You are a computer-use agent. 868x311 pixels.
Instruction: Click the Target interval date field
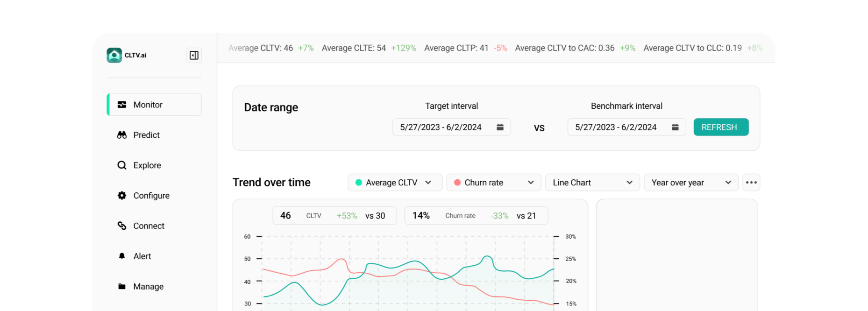tap(441, 127)
